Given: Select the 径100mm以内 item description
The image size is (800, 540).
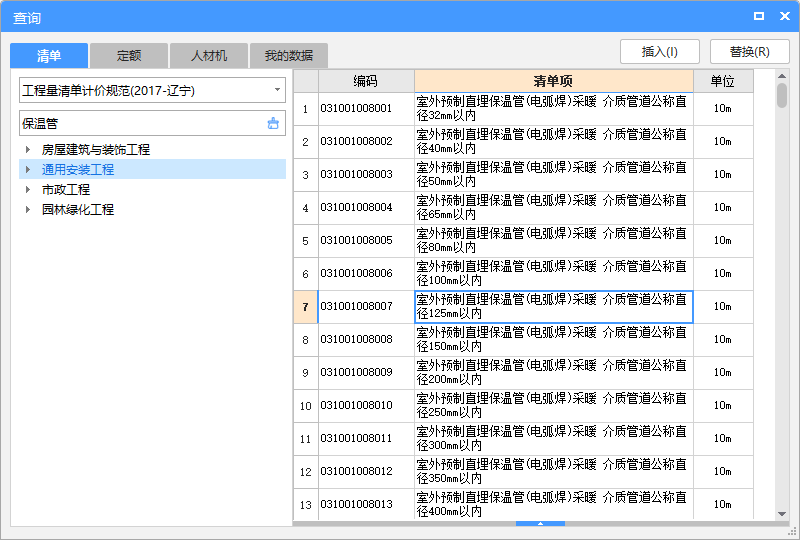Looking at the screenshot, I should click(x=554, y=274).
